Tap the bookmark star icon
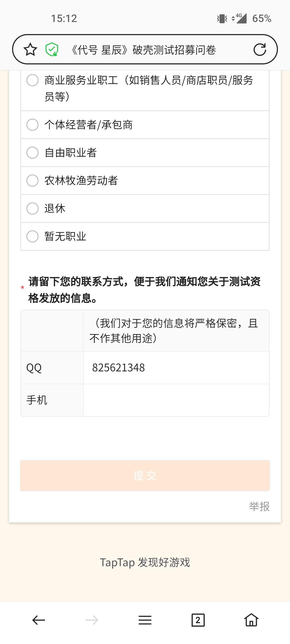The width and height of the screenshot is (290, 644). pos(30,49)
